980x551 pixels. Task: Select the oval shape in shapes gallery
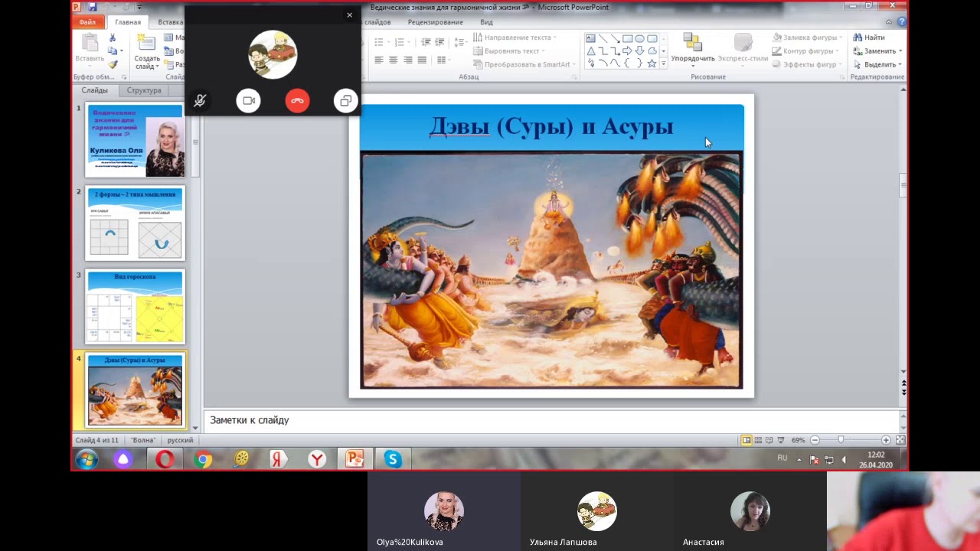639,38
